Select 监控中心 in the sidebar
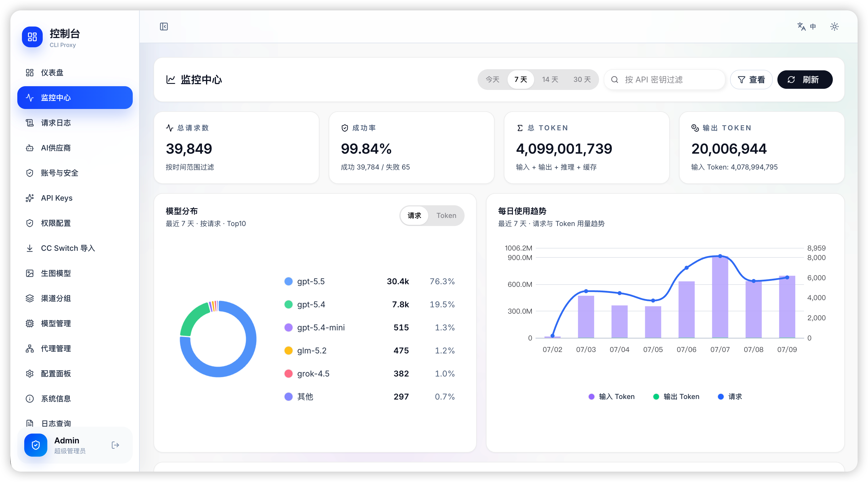The width and height of the screenshot is (868, 482). (x=75, y=98)
